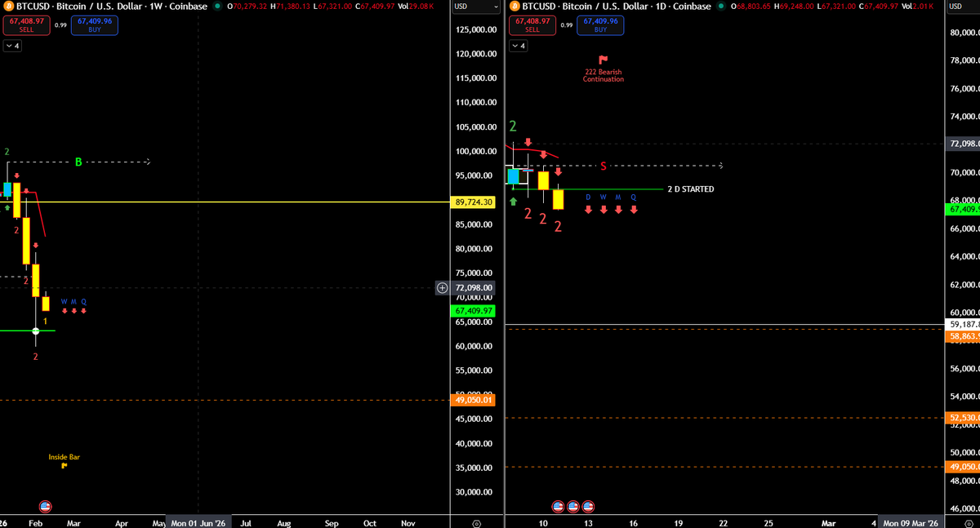Click the BUY 67,409.96 button on weekly chart
Image resolution: width=980 pixels, height=528 pixels.
coord(95,24)
